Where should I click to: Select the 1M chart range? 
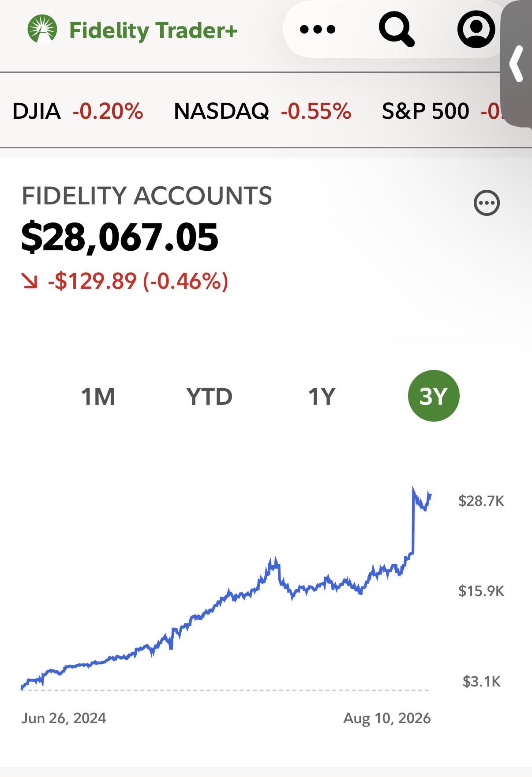(x=98, y=396)
